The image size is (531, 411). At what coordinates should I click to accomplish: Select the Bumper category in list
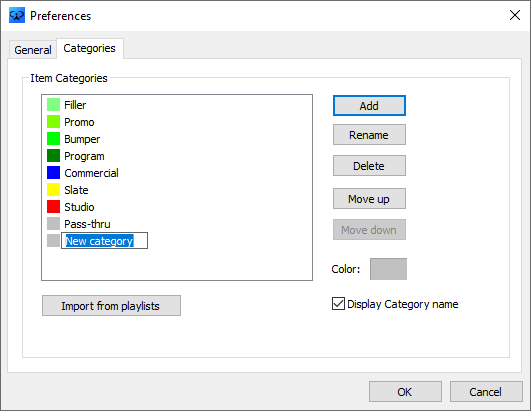pyautogui.click(x=82, y=139)
